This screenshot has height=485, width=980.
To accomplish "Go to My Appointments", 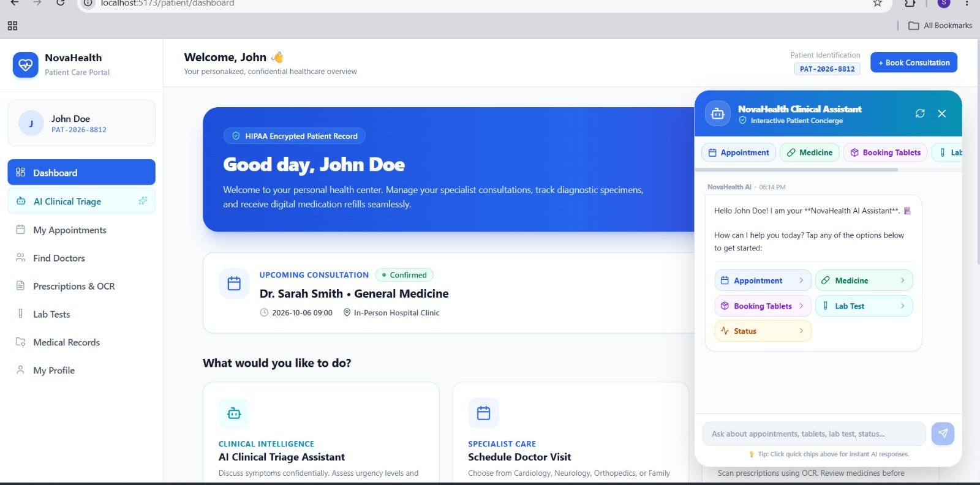I will point(81,230).
